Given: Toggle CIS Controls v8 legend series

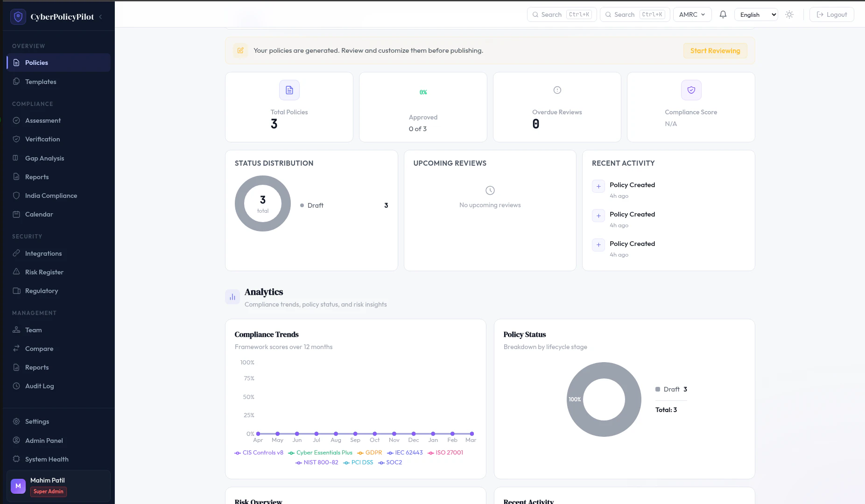Looking at the screenshot, I should pos(259,453).
